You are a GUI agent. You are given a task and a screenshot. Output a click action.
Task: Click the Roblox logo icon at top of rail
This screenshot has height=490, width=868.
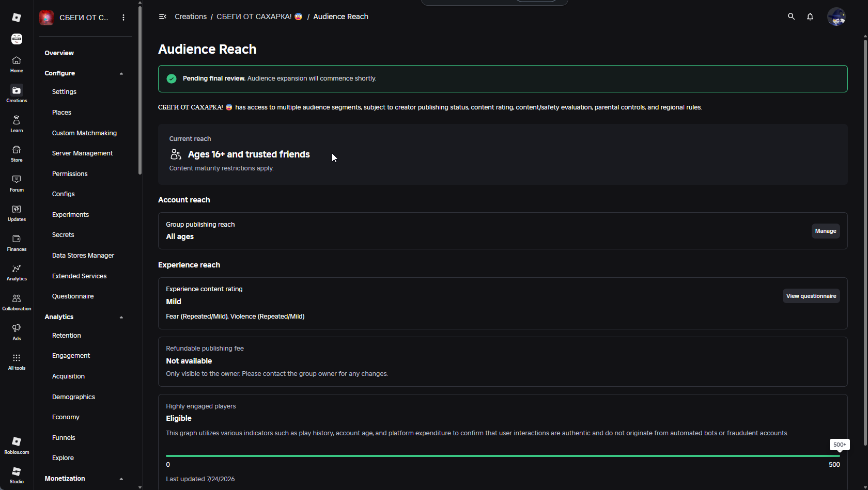[17, 18]
